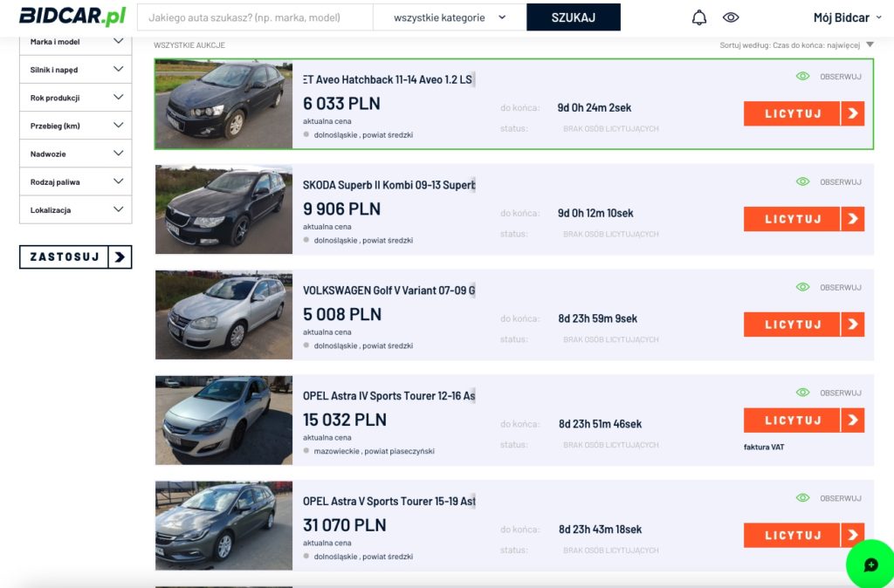Expand the Lokalizacja filter
The height and width of the screenshot is (588, 894).
point(76,209)
